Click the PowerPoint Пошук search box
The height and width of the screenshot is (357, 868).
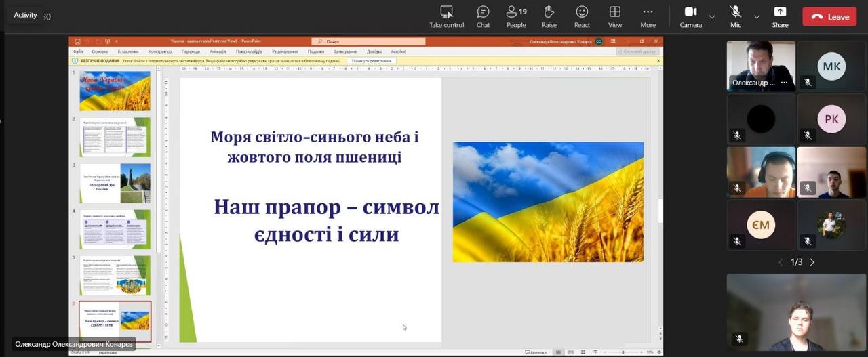click(368, 41)
